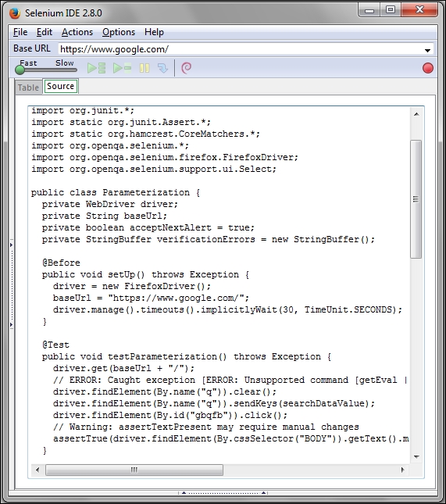Toggle the red Record button
The image size is (446, 504).
[x=428, y=68]
